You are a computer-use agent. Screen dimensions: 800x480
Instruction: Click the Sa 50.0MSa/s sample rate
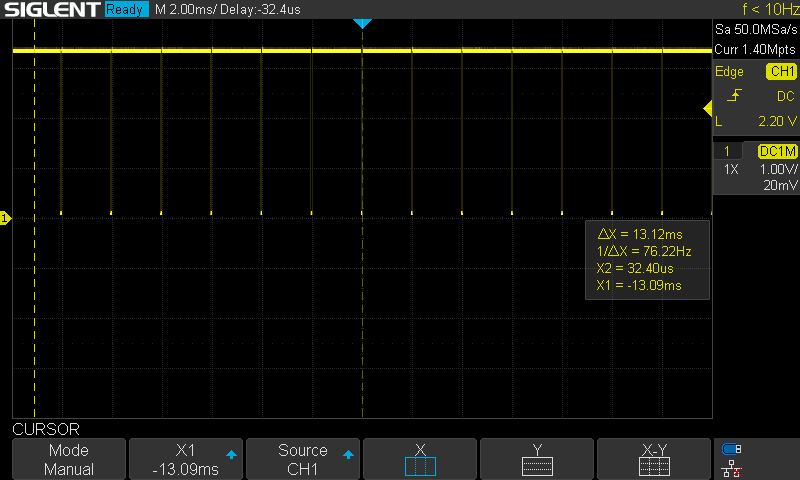(x=756, y=30)
